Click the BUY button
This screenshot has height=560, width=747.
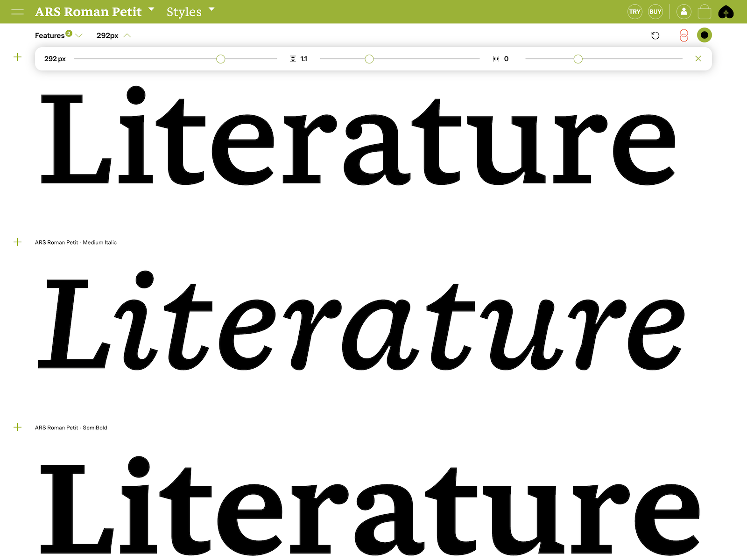tap(655, 12)
